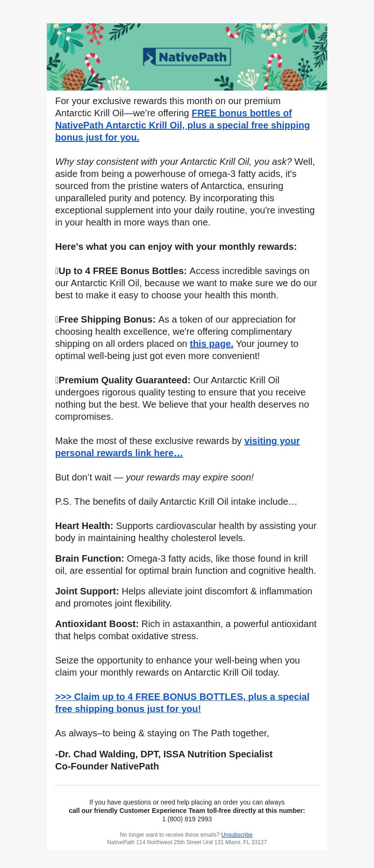Open the FREE bonus bottles link
The height and width of the screenshot is (868, 374).
tap(182, 125)
